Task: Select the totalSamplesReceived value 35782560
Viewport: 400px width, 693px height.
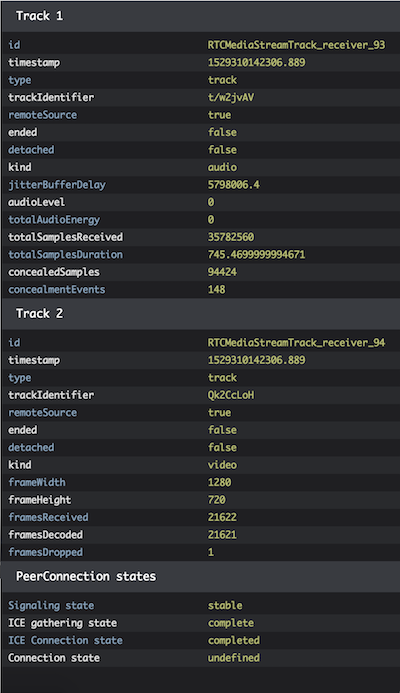Action: pyautogui.click(x=231, y=237)
